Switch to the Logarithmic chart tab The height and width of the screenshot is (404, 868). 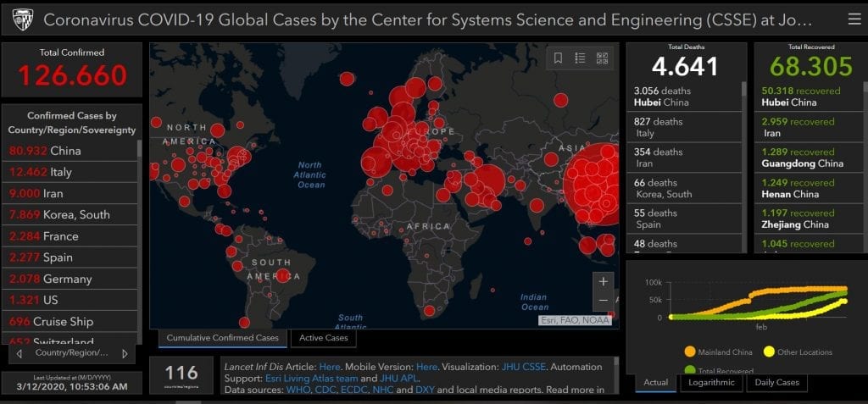point(711,383)
